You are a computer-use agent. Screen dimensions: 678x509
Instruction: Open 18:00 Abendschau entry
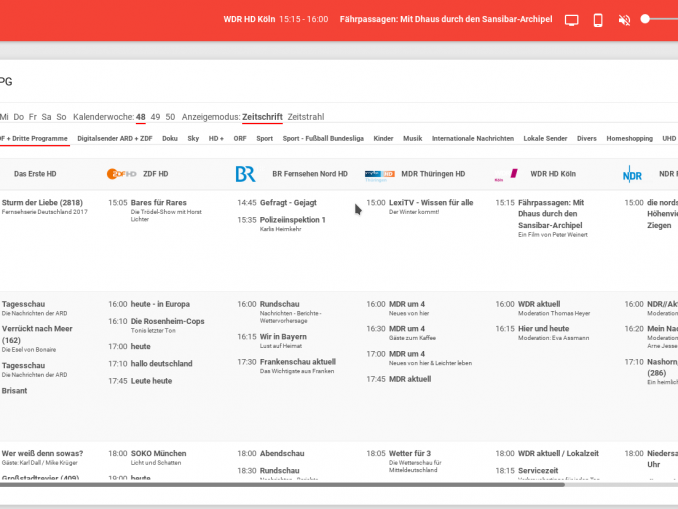282,453
